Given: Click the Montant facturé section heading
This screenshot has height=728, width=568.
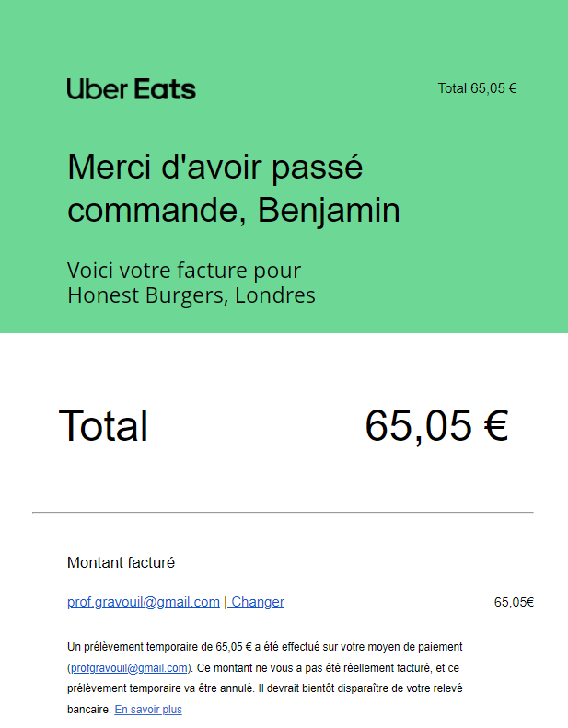Looking at the screenshot, I should tap(121, 562).
